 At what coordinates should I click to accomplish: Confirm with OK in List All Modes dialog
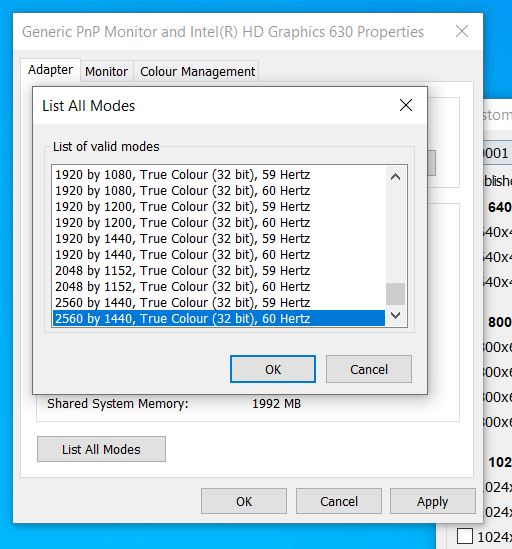pos(273,369)
